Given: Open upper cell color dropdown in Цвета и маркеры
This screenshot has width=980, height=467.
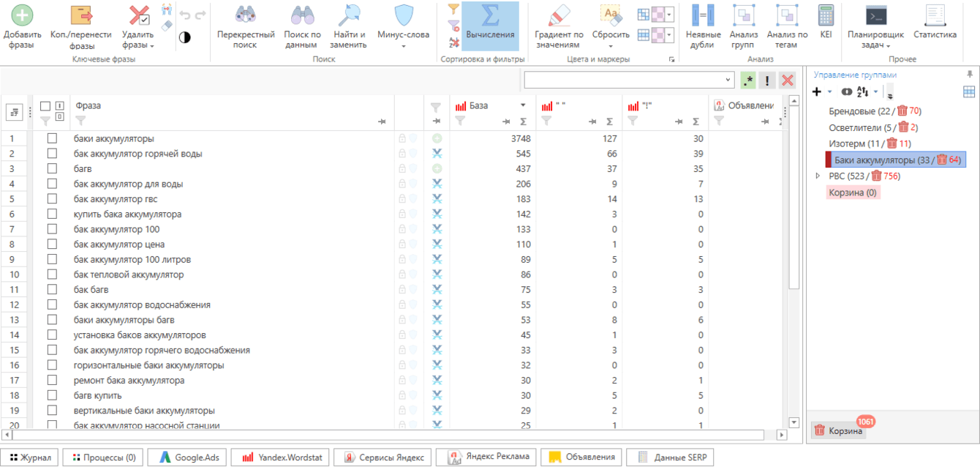Looking at the screenshot, I should [x=670, y=14].
